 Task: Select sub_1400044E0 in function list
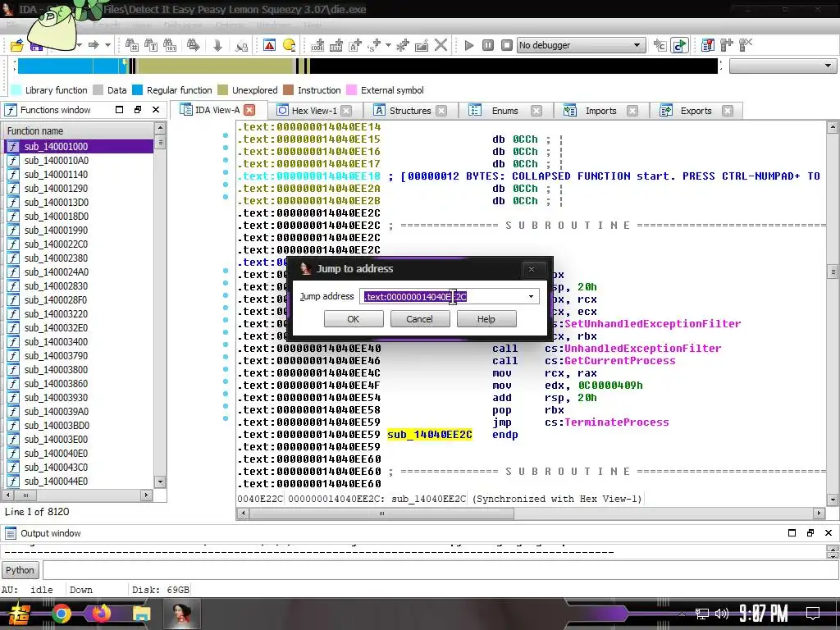78,481
